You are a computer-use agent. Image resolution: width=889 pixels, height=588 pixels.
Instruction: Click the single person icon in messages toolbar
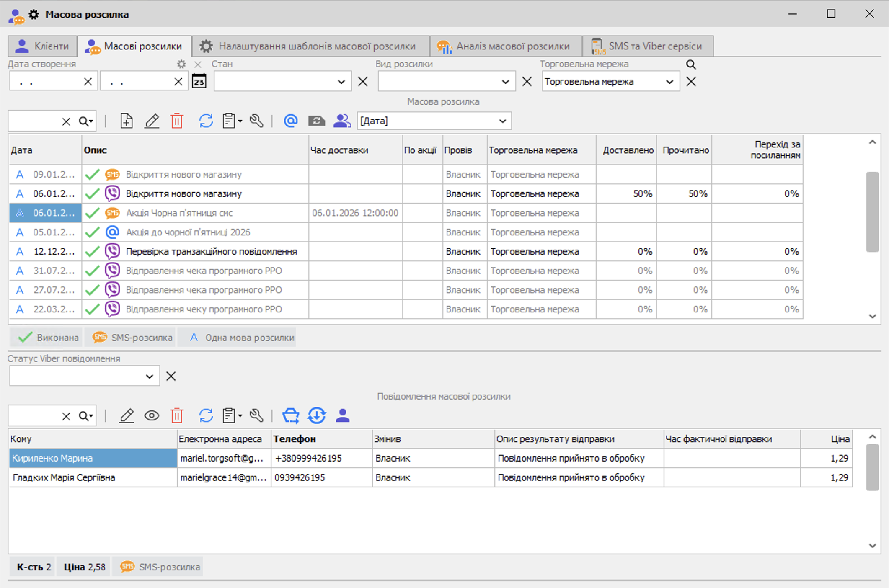point(342,416)
